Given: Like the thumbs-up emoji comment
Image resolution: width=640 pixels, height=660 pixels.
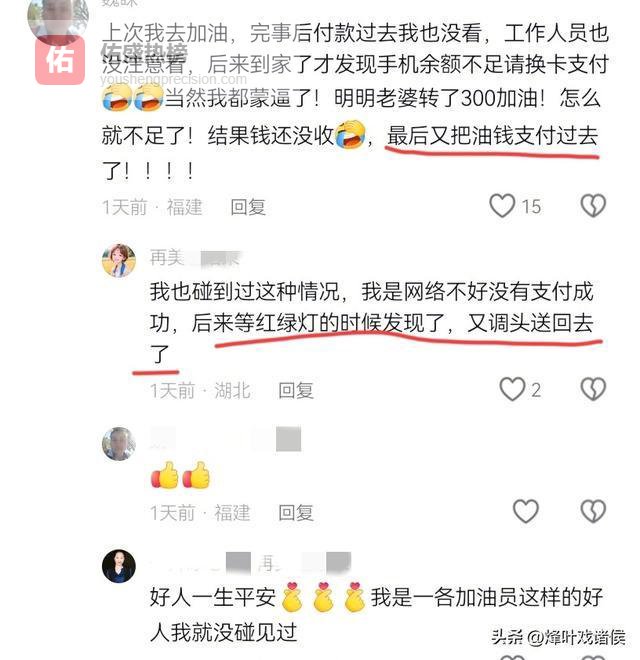Looking at the screenshot, I should 526,511.
